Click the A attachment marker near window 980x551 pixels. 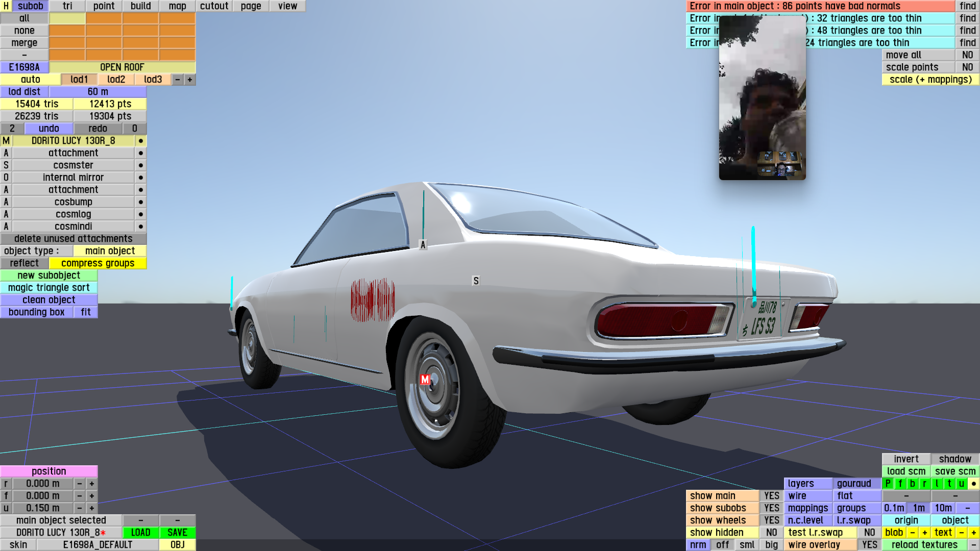423,245
